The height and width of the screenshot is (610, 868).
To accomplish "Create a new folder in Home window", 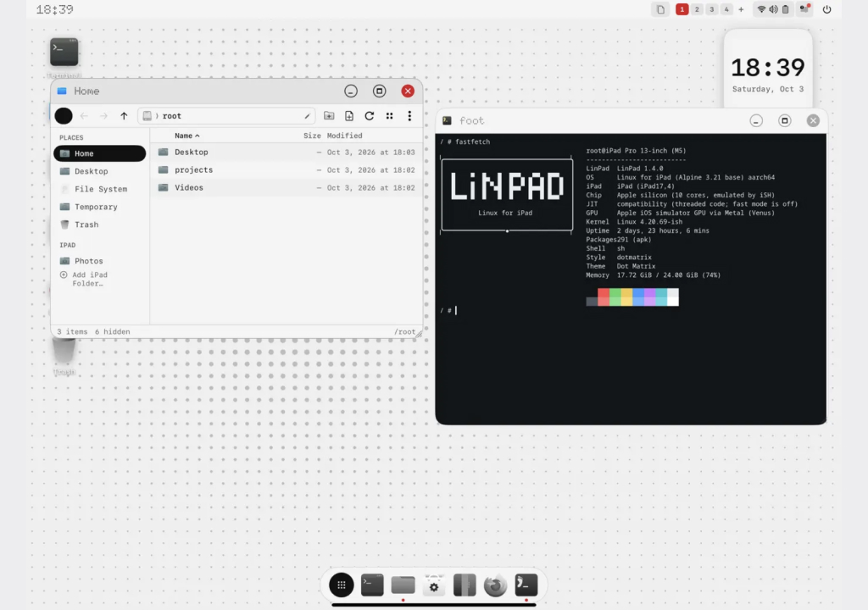I will coord(329,116).
